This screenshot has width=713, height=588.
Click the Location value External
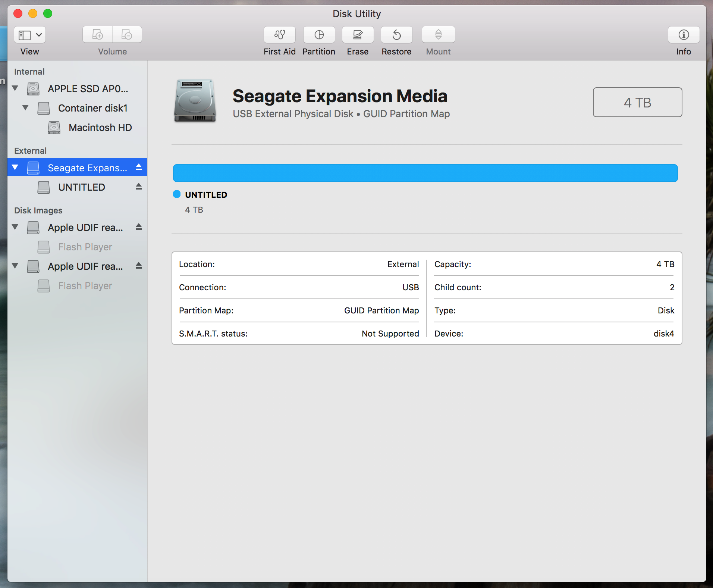[403, 264]
